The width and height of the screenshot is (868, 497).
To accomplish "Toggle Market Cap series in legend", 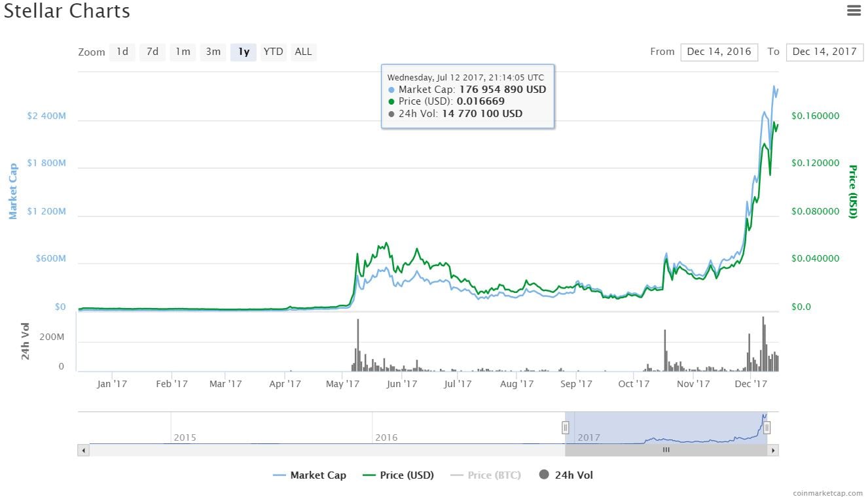I will click(310, 475).
